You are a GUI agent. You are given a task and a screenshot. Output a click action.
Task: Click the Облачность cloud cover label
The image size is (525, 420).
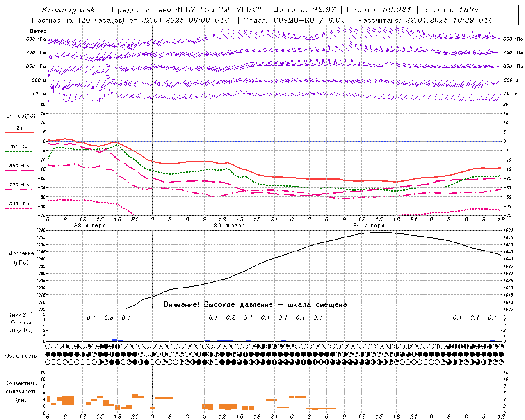pos(21,356)
